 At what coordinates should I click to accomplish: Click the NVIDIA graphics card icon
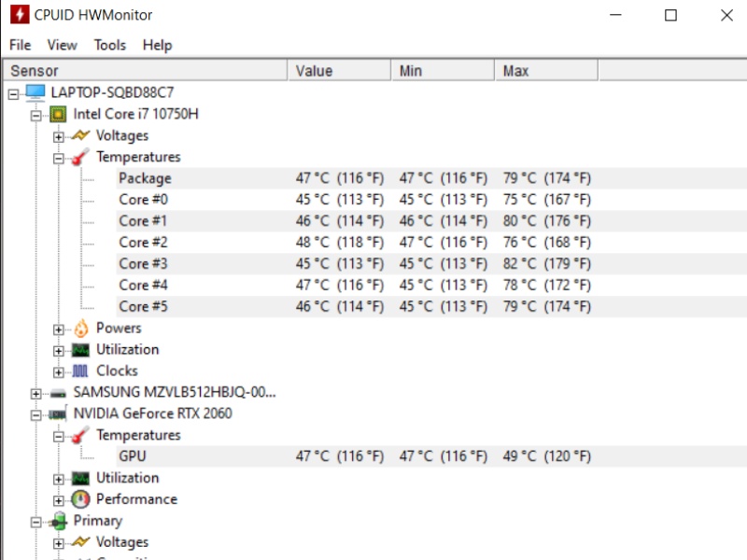(x=58, y=413)
